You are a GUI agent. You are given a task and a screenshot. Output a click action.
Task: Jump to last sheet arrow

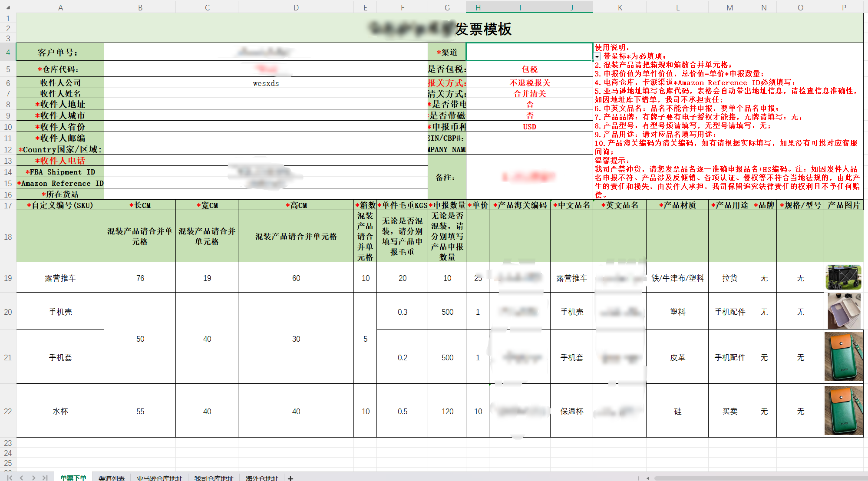click(45, 478)
